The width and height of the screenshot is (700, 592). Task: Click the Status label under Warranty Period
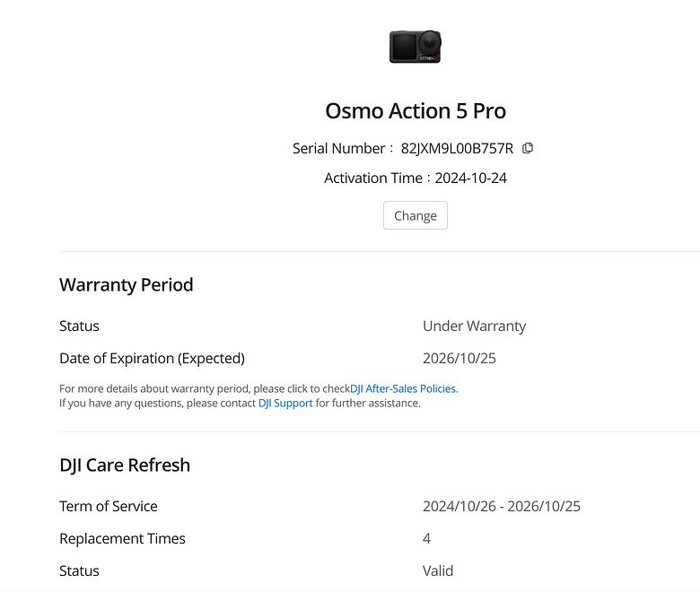pyautogui.click(x=79, y=326)
